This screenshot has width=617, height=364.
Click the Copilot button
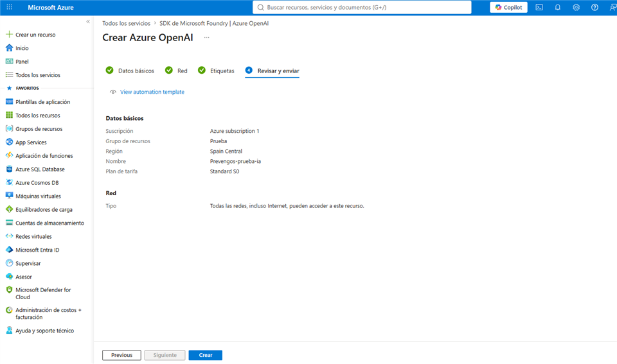(508, 7)
